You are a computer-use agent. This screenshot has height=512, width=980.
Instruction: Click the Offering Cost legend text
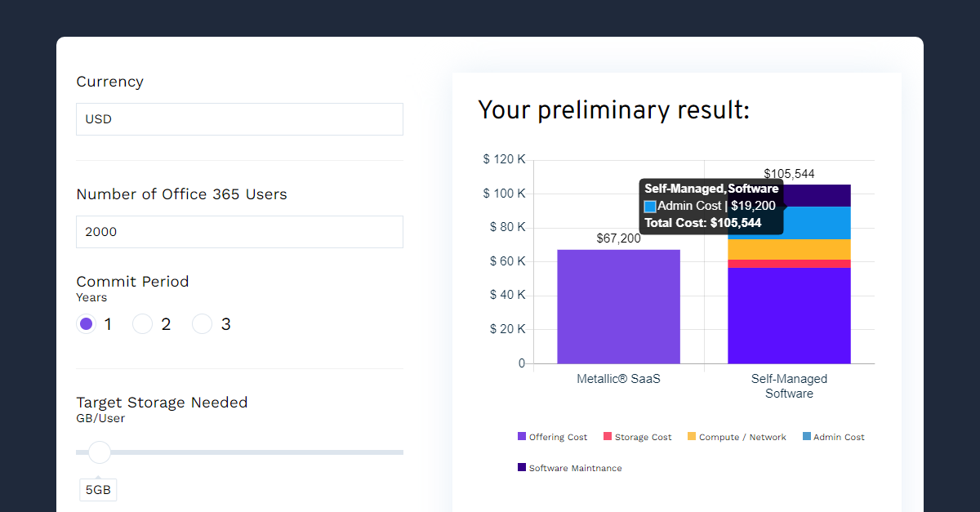tap(558, 437)
